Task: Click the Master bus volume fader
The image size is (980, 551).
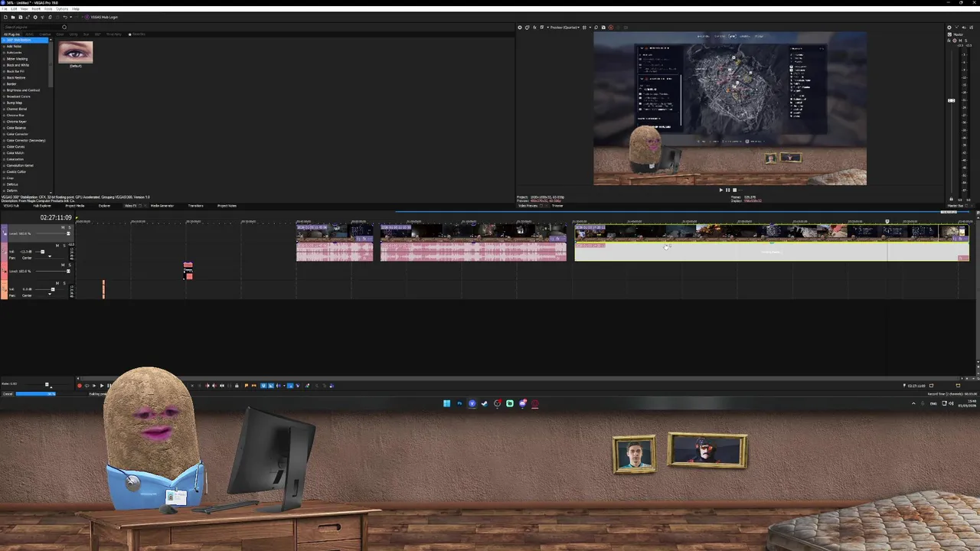Action: coord(952,100)
